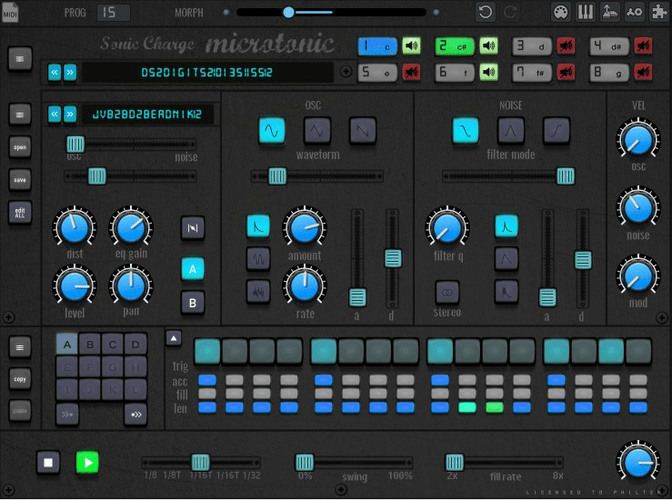Screen dimensions: 672x500
Task: Select drum channel 5 e
Action: pyautogui.click(x=378, y=72)
